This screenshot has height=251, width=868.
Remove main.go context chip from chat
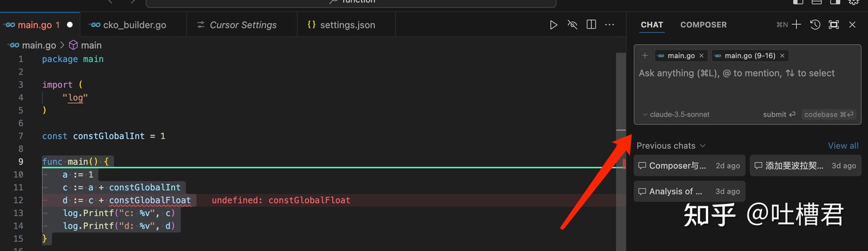[701, 56]
